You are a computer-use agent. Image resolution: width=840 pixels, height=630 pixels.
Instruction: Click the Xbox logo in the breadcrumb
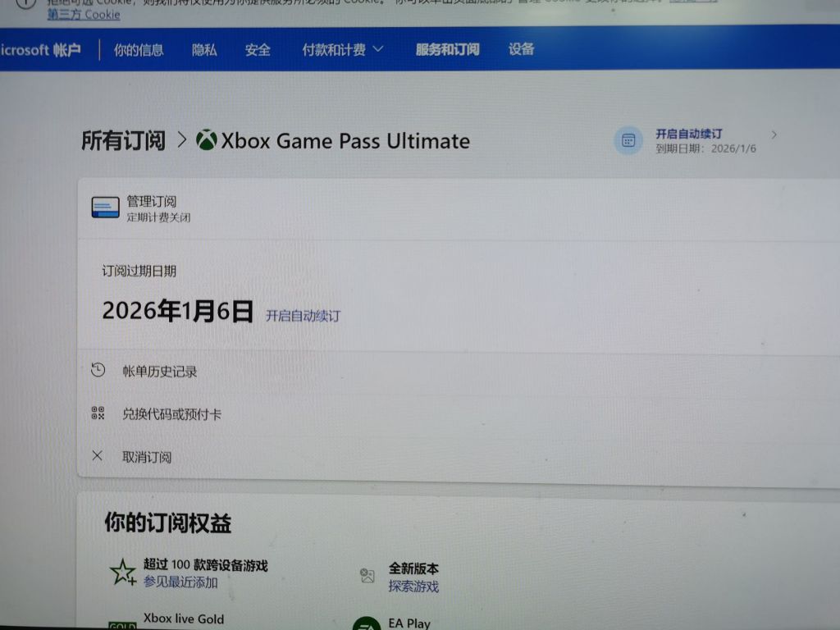205,140
